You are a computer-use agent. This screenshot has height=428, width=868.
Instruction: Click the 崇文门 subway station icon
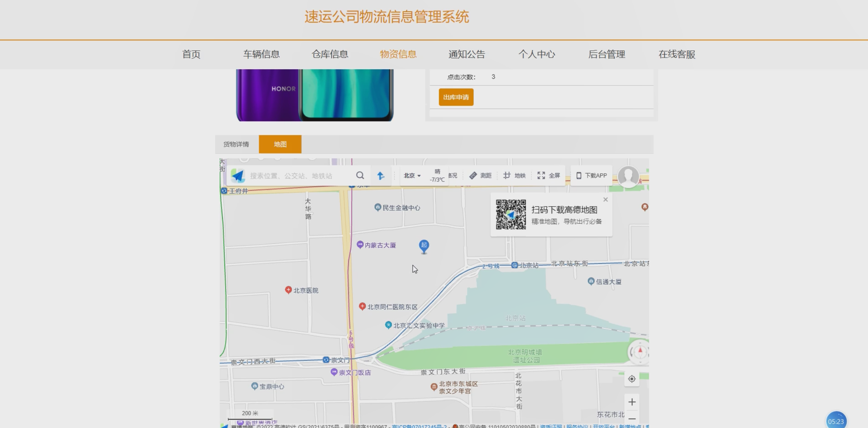point(326,360)
